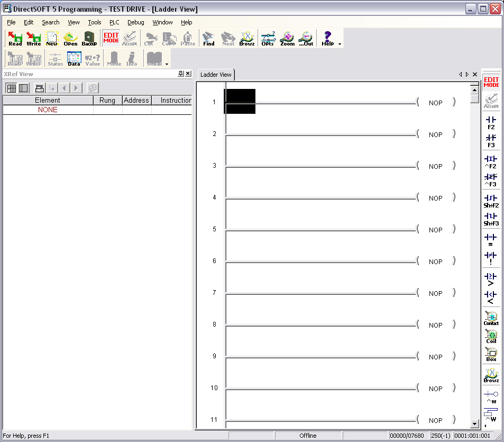
Task: Open the Browz element browser in top toolbar
Action: click(x=247, y=39)
